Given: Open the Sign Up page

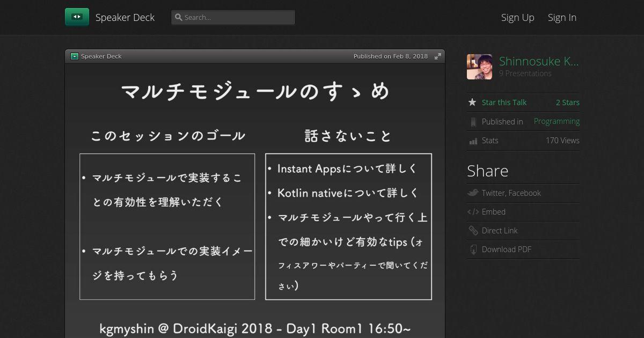Looking at the screenshot, I should tap(517, 17).
